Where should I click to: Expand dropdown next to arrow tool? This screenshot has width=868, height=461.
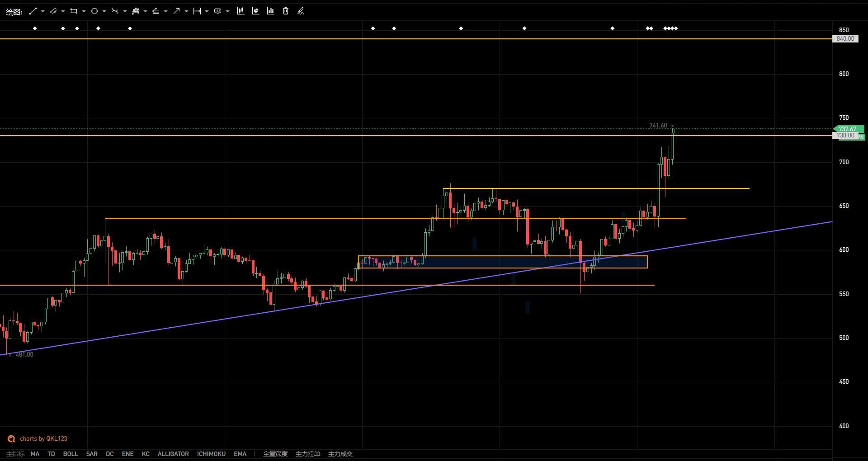[186, 11]
